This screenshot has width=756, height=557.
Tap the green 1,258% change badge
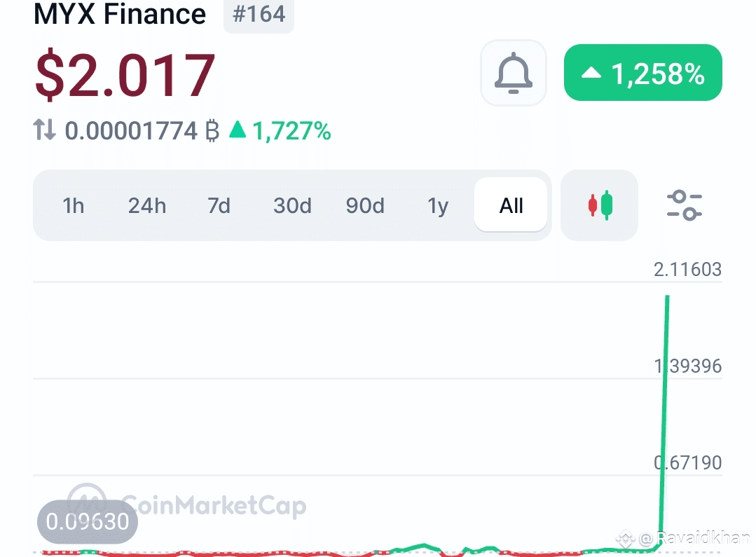pos(642,73)
